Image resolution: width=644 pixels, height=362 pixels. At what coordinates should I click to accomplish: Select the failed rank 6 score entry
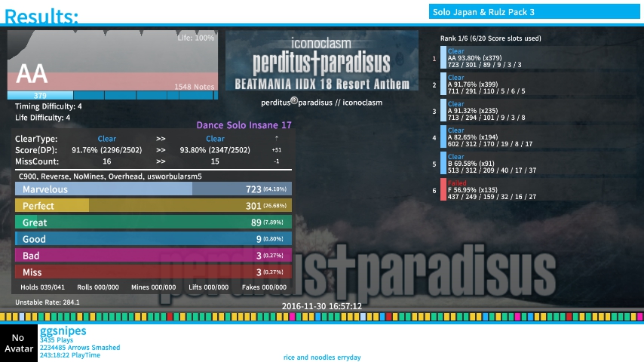click(x=495, y=190)
